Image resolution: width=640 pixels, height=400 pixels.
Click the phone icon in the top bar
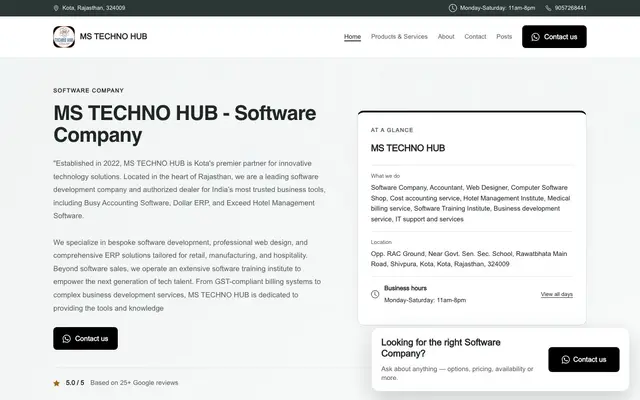pos(548,8)
